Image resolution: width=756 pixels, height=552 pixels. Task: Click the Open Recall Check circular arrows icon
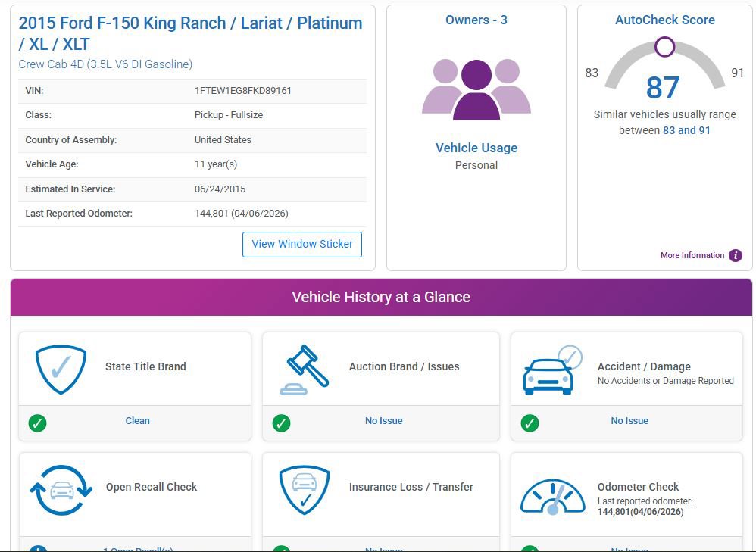[x=61, y=490]
